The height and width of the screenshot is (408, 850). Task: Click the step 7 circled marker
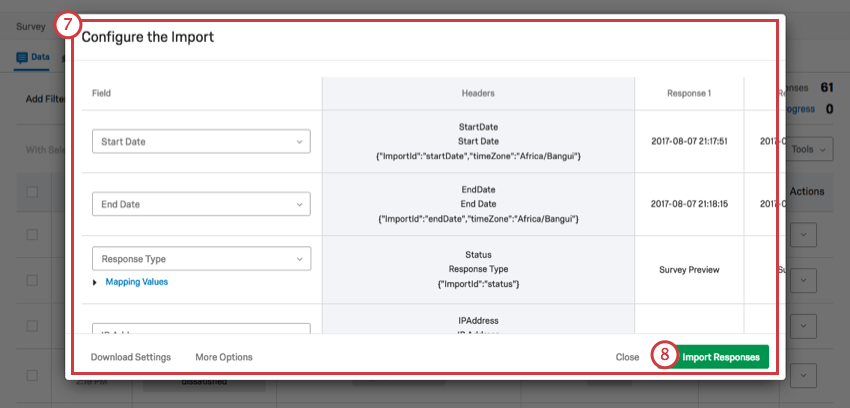click(x=68, y=26)
